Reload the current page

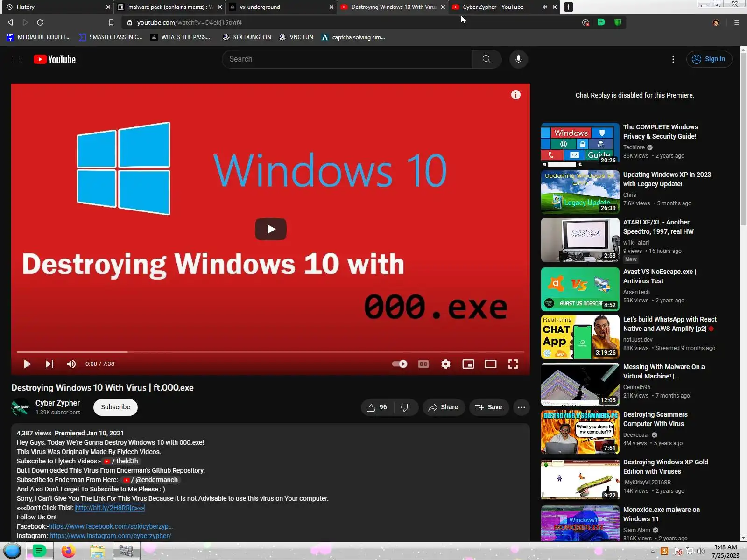(40, 22)
